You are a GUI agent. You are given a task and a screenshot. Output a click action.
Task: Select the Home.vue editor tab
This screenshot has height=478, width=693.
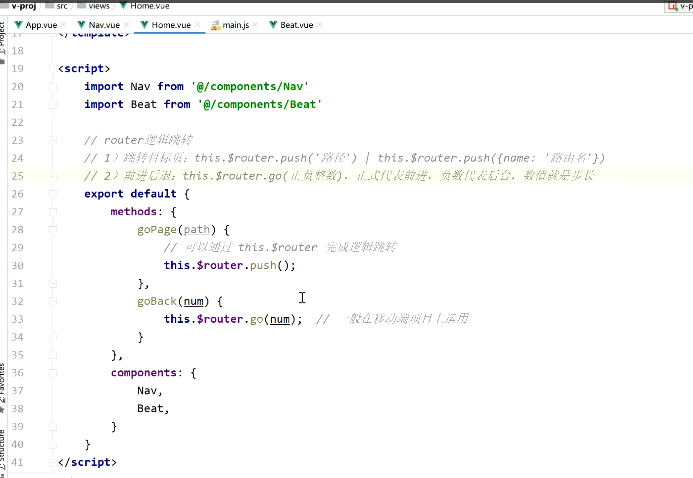click(171, 25)
